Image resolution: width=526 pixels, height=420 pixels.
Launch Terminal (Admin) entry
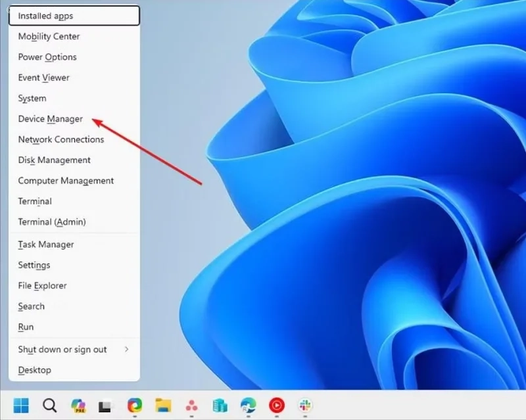[74, 222]
